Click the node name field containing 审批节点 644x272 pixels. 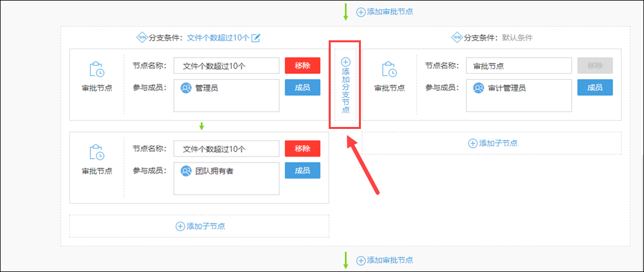coord(518,65)
